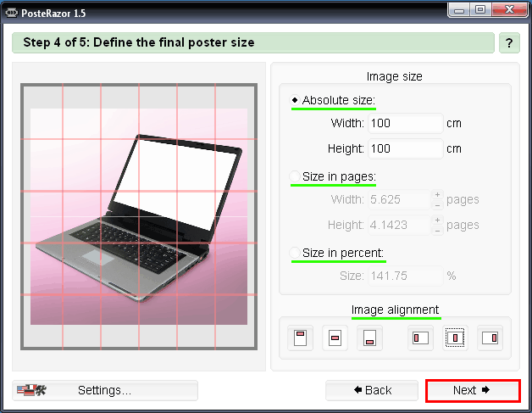Open the Settings... dialog
The width and height of the screenshot is (532, 413).
pyautogui.click(x=105, y=390)
